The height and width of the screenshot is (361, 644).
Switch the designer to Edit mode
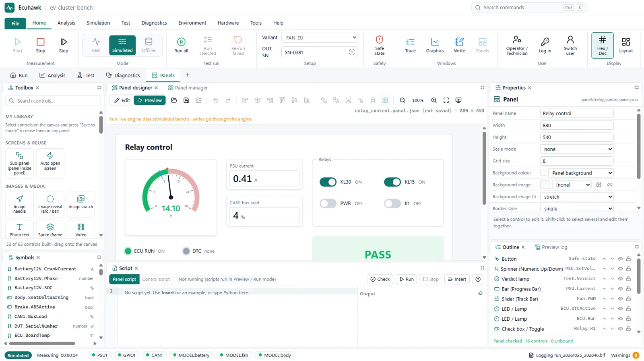click(122, 100)
